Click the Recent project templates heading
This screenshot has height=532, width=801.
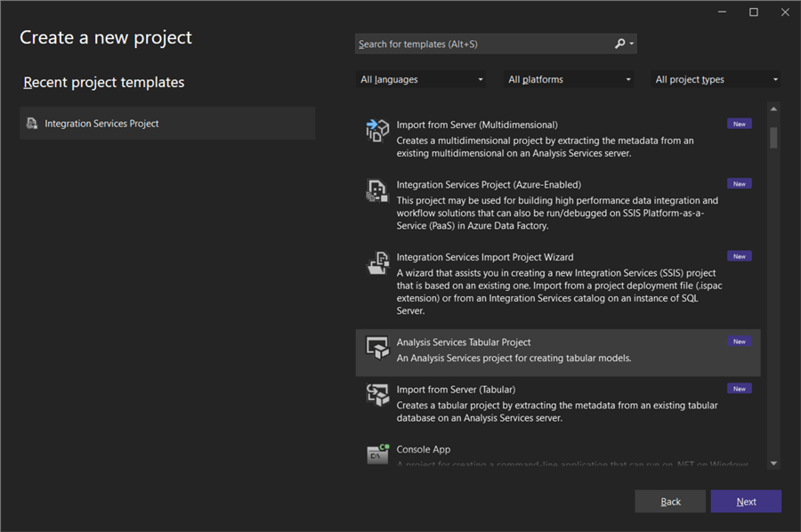click(x=104, y=82)
